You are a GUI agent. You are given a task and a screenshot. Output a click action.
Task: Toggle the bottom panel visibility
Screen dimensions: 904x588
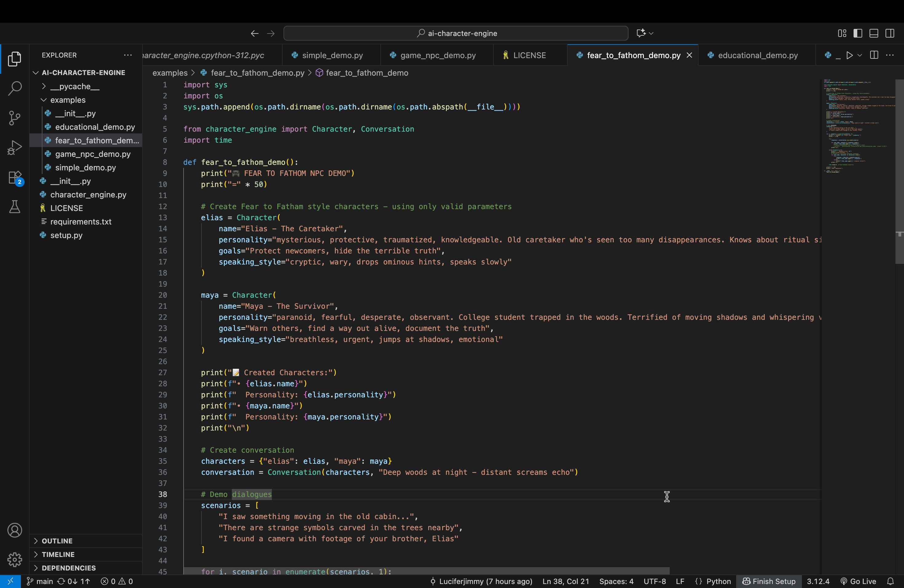tap(873, 34)
